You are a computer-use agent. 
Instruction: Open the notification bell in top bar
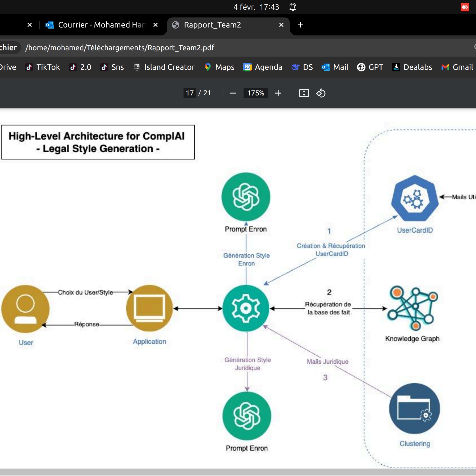tap(292, 7)
